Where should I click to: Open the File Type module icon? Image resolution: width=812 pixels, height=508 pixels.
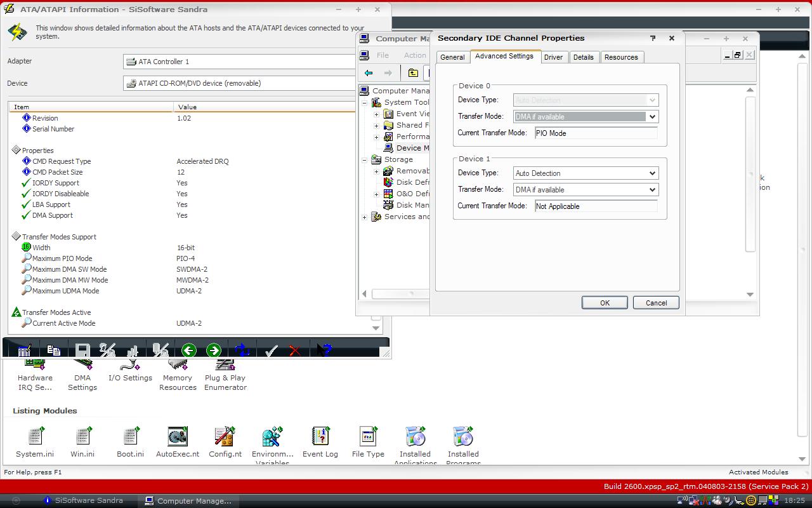click(x=368, y=442)
